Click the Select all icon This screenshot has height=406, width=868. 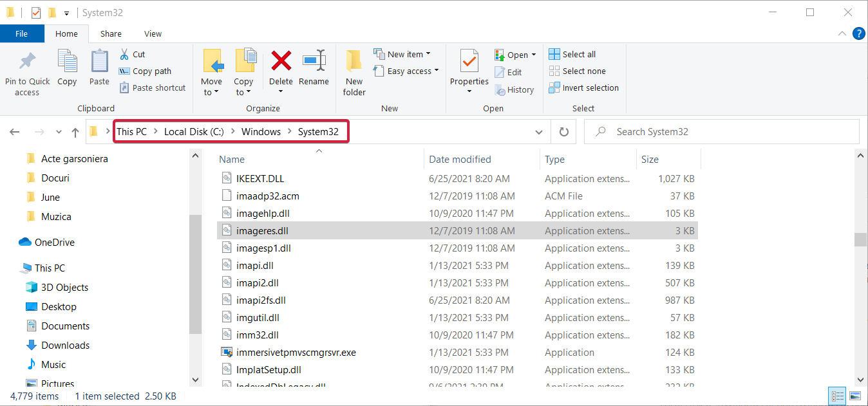pos(554,54)
